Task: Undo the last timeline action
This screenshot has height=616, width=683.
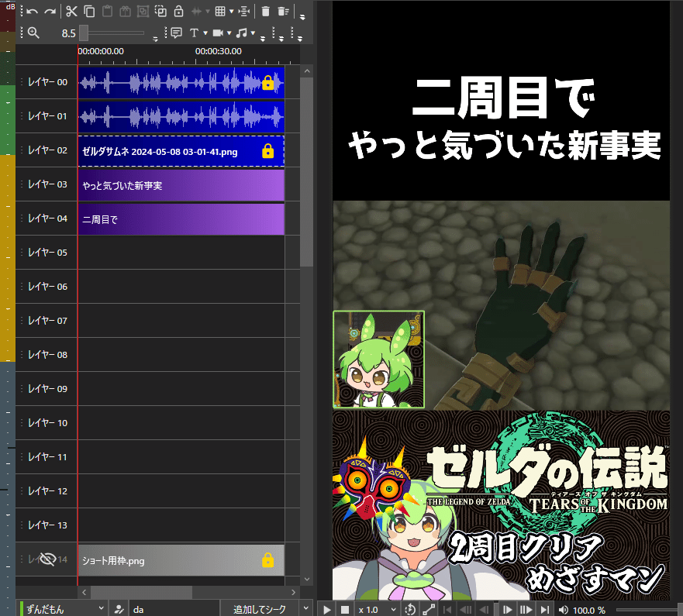Action: click(33, 12)
